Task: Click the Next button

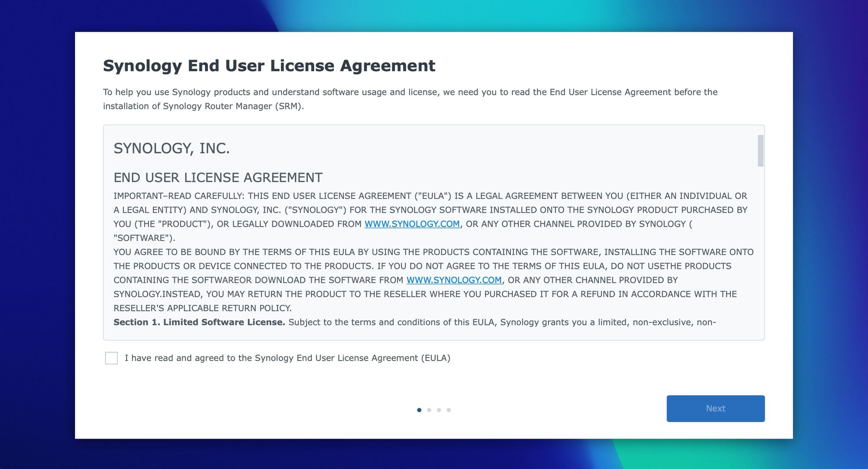Action: 716,409
